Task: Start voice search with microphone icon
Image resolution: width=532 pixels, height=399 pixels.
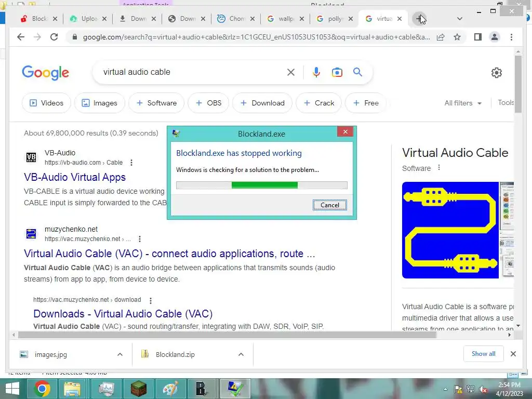Action: pos(316,72)
